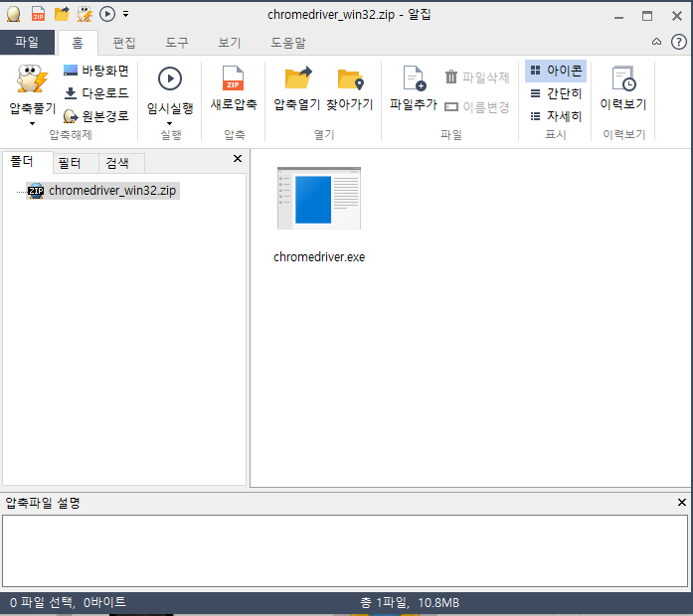Image resolution: width=693 pixels, height=616 pixels.
Task: Extract to 원본경로 original path
Action: pos(95,116)
